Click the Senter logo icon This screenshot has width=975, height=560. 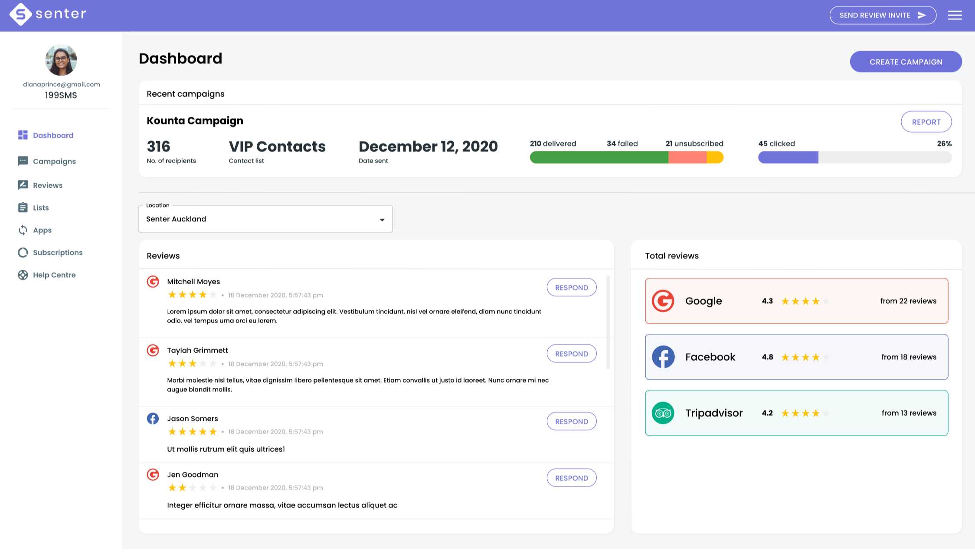coord(20,15)
